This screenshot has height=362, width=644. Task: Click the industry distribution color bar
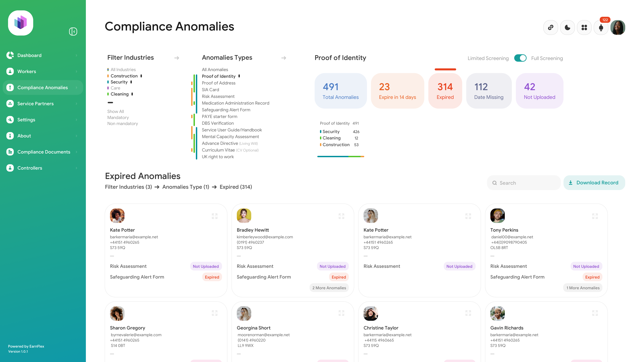(340, 156)
